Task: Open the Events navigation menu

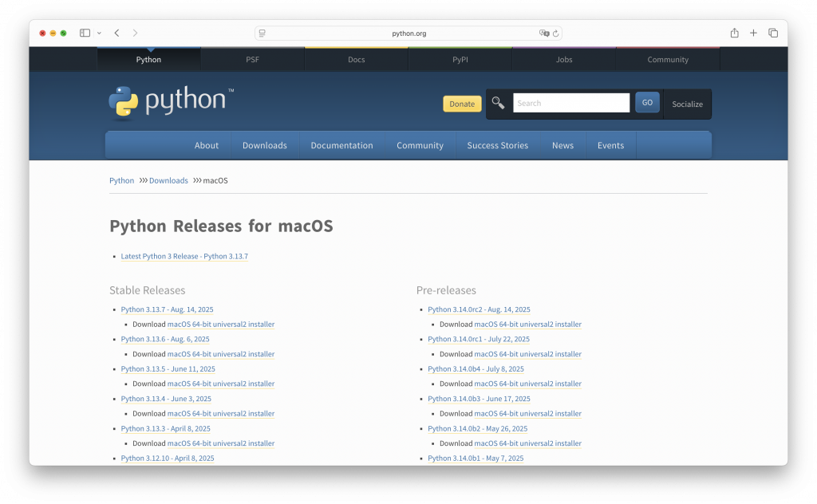Action: pyautogui.click(x=610, y=145)
